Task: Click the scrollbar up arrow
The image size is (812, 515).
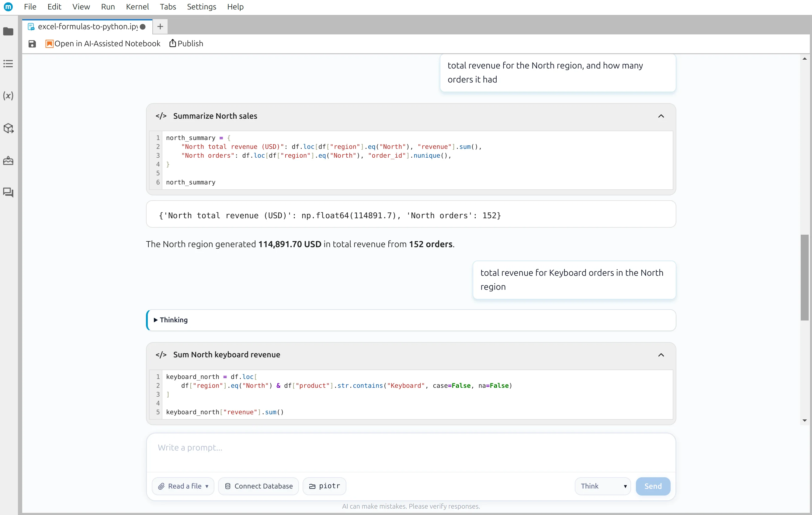Action: (x=805, y=59)
